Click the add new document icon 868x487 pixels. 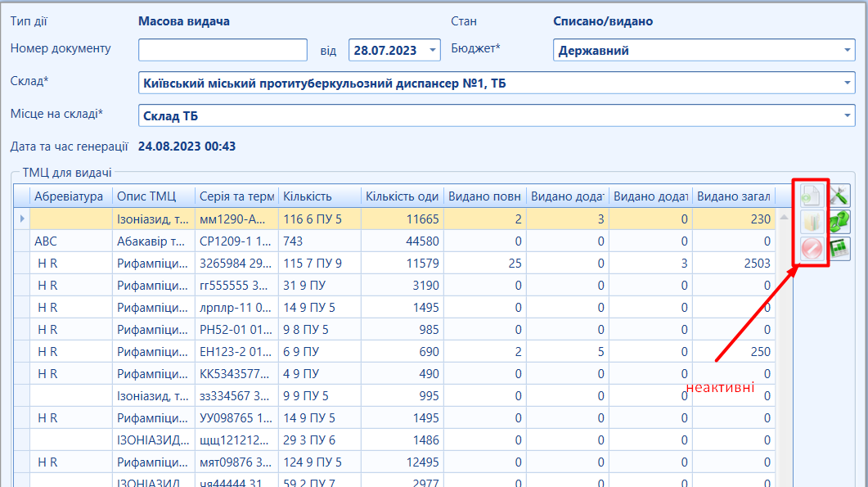[812, 196]
